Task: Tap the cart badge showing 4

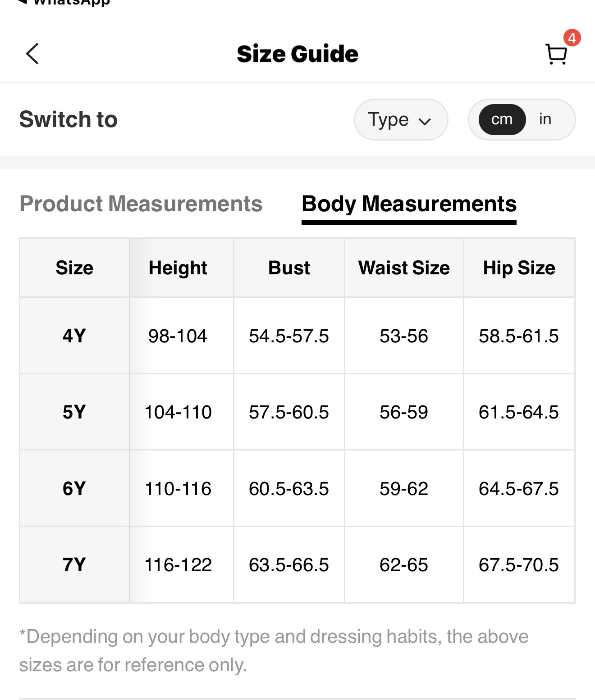Action: 572,38
